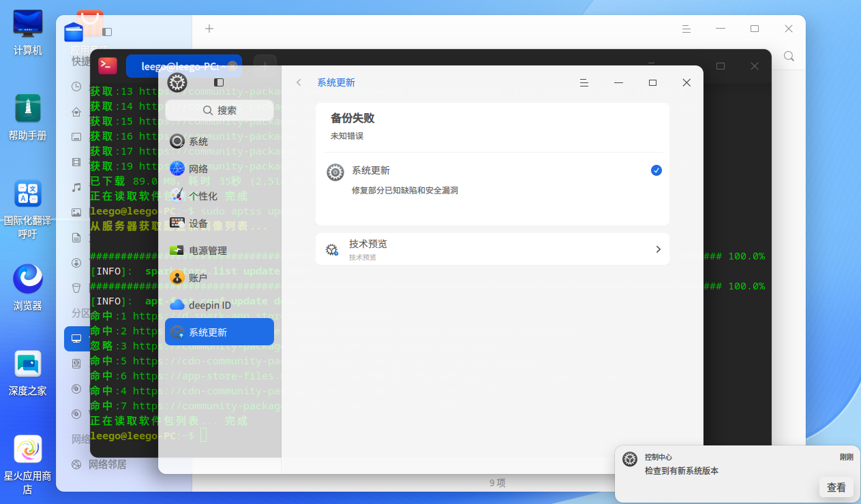861x504 pixels.
Task: Open the 系统 settings category
Action: [219, 142]
